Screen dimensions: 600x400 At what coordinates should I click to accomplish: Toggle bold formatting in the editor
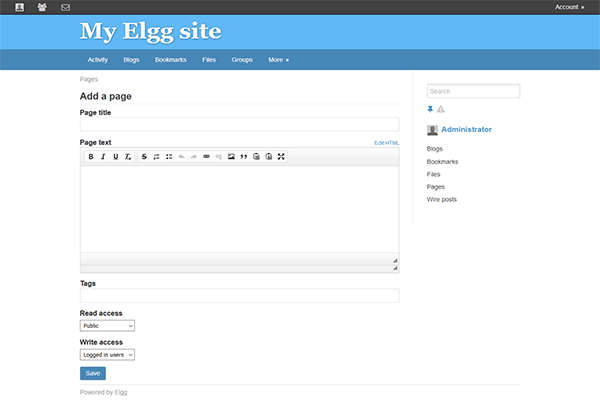click(x=91, y=157)
